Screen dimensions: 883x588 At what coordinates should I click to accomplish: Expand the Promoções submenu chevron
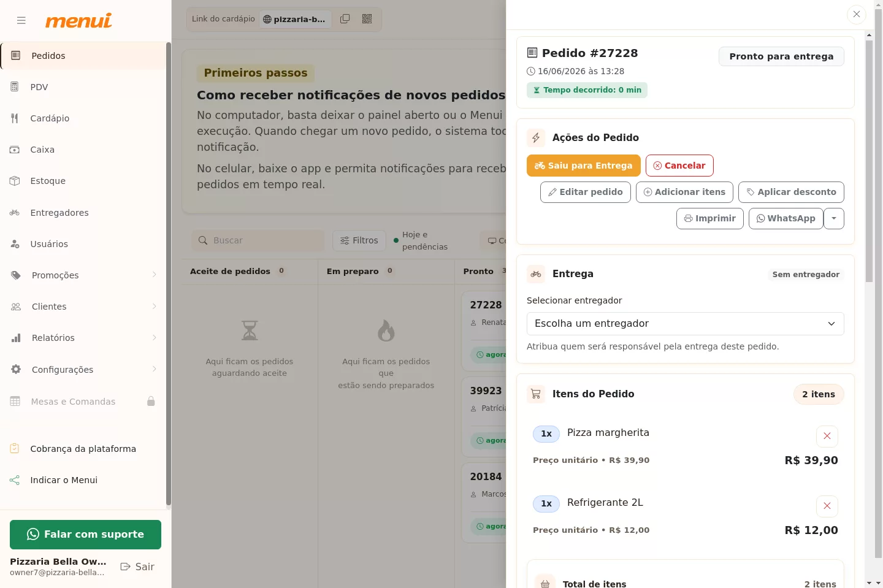point(154,275)
